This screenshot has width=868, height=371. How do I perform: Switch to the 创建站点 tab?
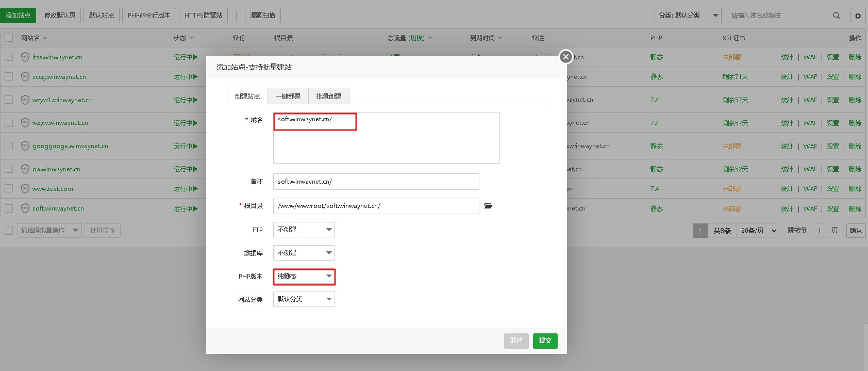click(247, 96)
